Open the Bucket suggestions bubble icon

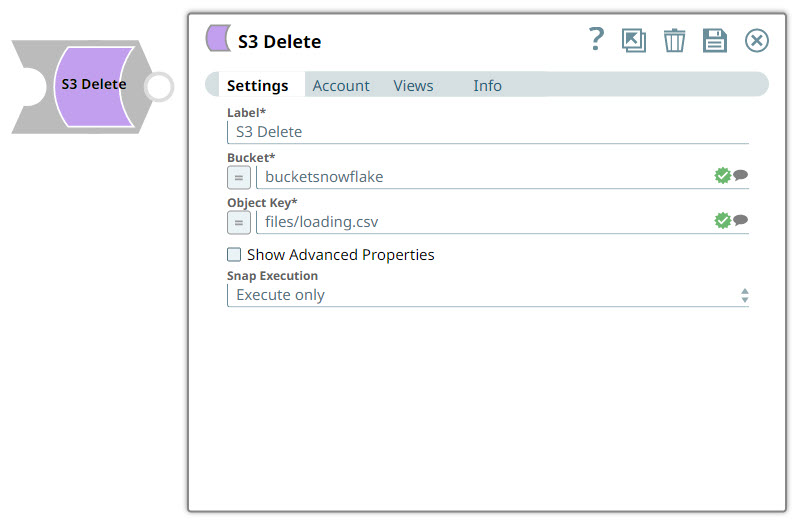click(x=740, y=176)
